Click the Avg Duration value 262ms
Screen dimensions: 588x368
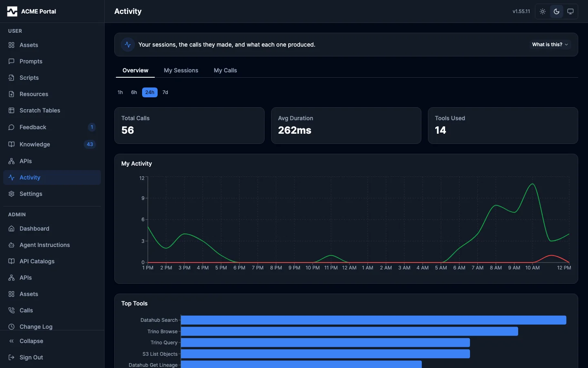pos(295,130)
